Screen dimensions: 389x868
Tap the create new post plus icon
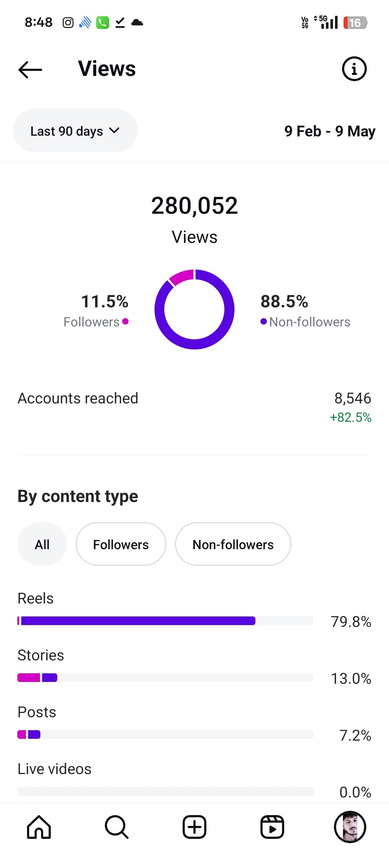(x=194, y=827)
